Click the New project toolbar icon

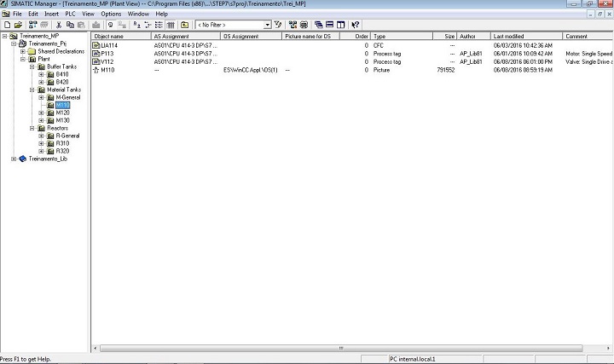pyautogui.click(x=7, y=25)
